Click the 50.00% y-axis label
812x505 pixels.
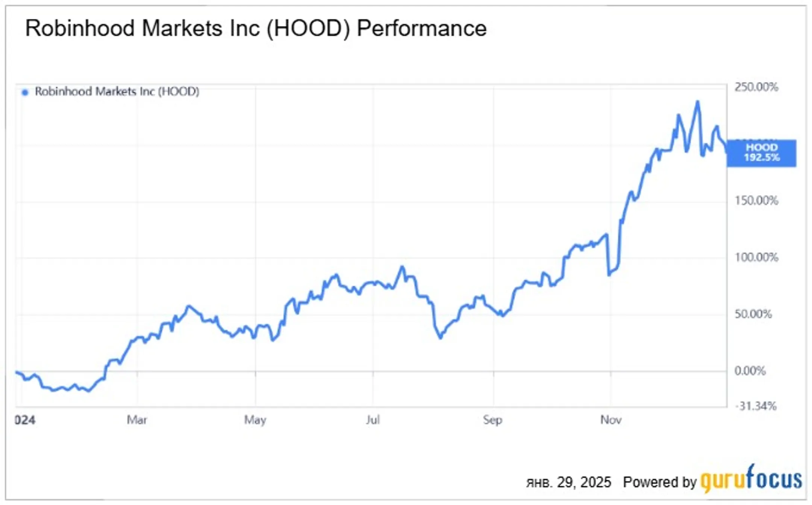[753, 314]
